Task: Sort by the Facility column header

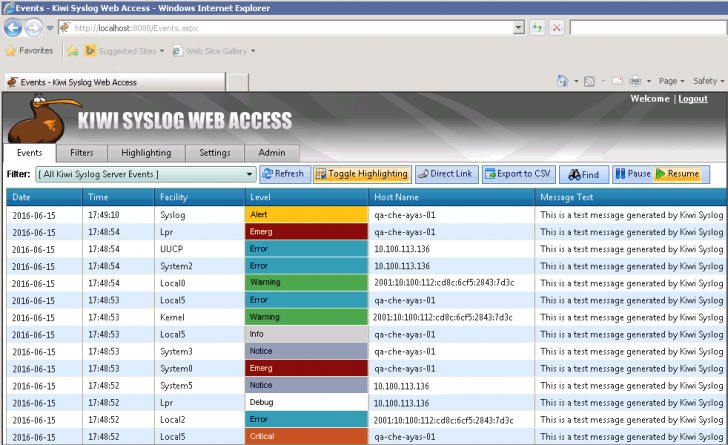Action: (x=200, y=197)
